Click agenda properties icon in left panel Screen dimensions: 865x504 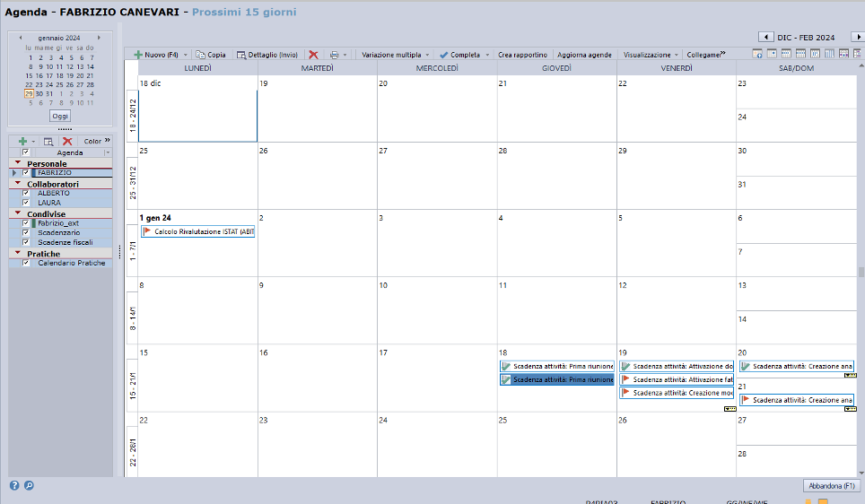(x=48, y=141)
